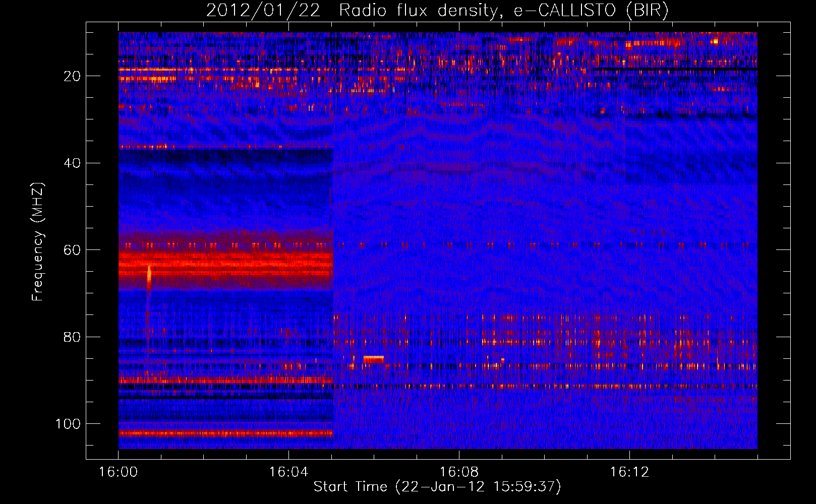Click the 40 MHz frequency tick label
Viewport: 816px width, 504px height.
click(73, 163)
